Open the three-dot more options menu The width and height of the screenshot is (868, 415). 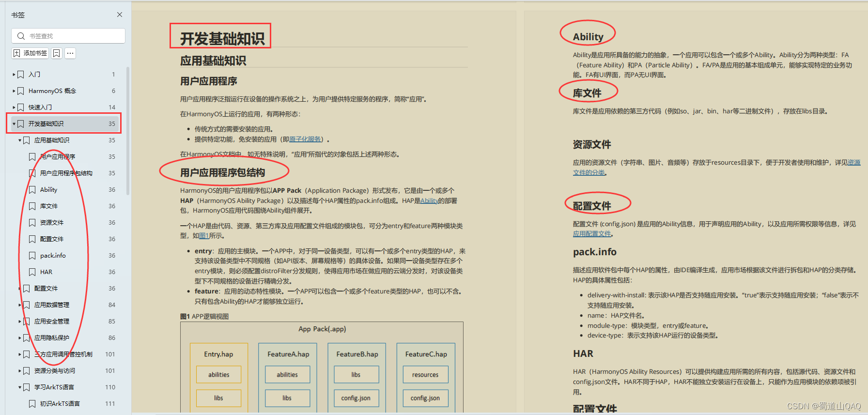pyautogui.click(x=70, y=53)
